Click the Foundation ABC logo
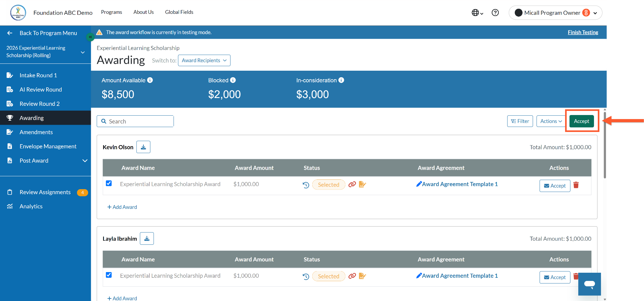Screen dimensions: 644x301 (x=18, y=13)
